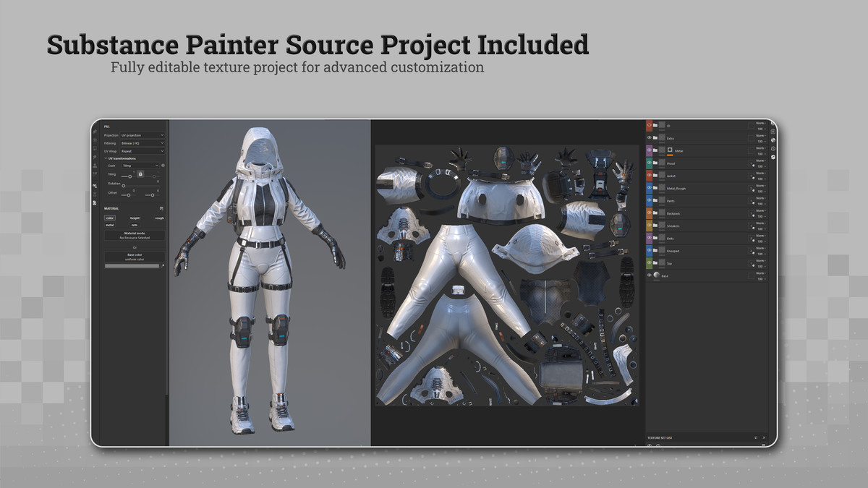Hide the Backpack layer
This screenshot has height=488, width=868.
[649, 213]
